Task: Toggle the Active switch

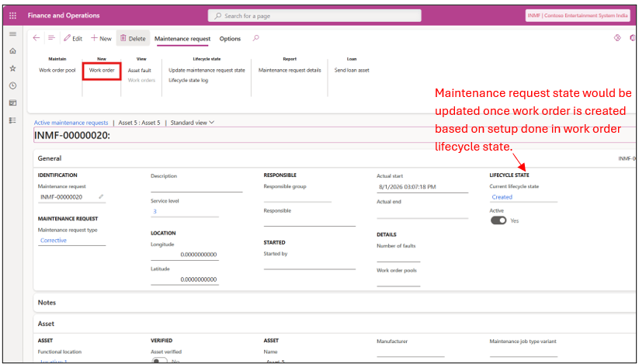Action: point(498,220)
